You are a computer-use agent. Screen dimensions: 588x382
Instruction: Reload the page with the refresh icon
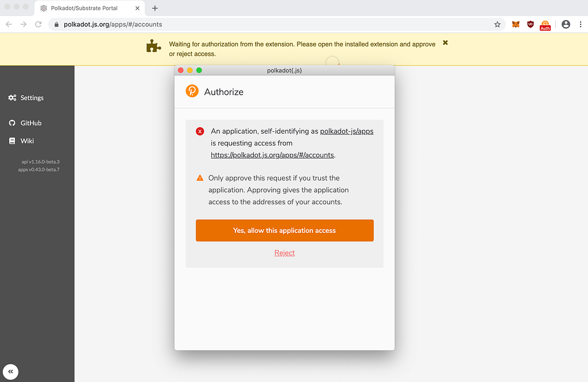[x=38, y=24]
